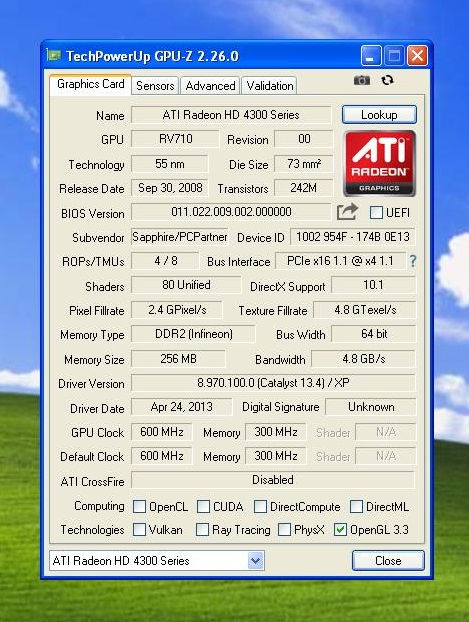The width and height of the screenshot is (469, 622).
Task: Click the GPU field showing RV710
Action: tap(175, 139)
